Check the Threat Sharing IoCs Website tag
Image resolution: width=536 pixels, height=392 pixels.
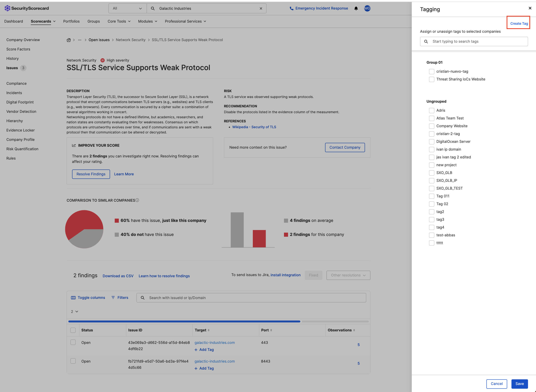[432, 79]
